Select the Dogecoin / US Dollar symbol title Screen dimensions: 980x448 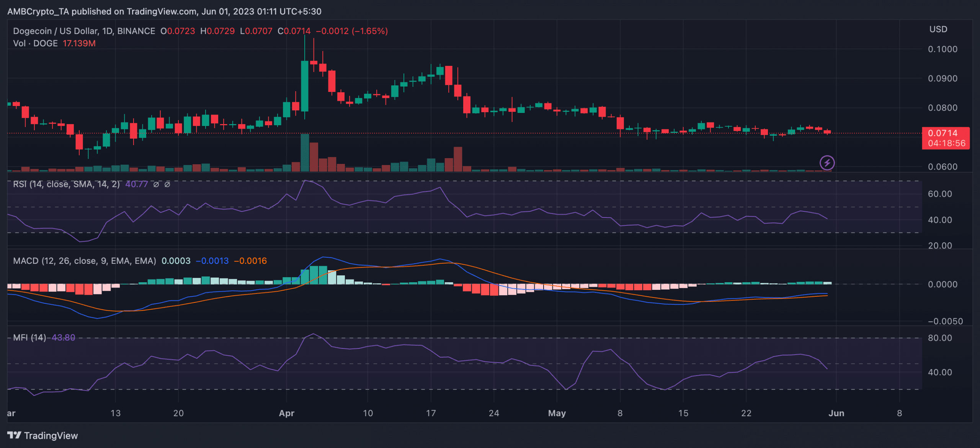point(84,31)
